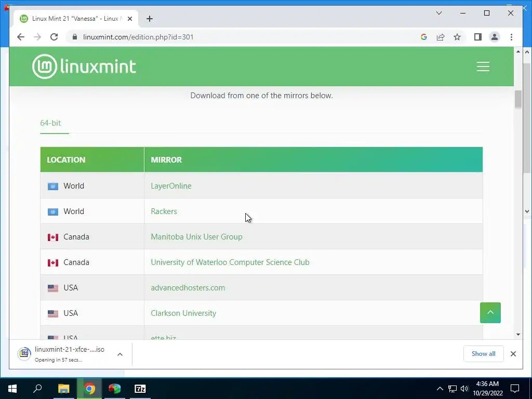Open Manitoba Unix User Group mirror

point(196,236)
